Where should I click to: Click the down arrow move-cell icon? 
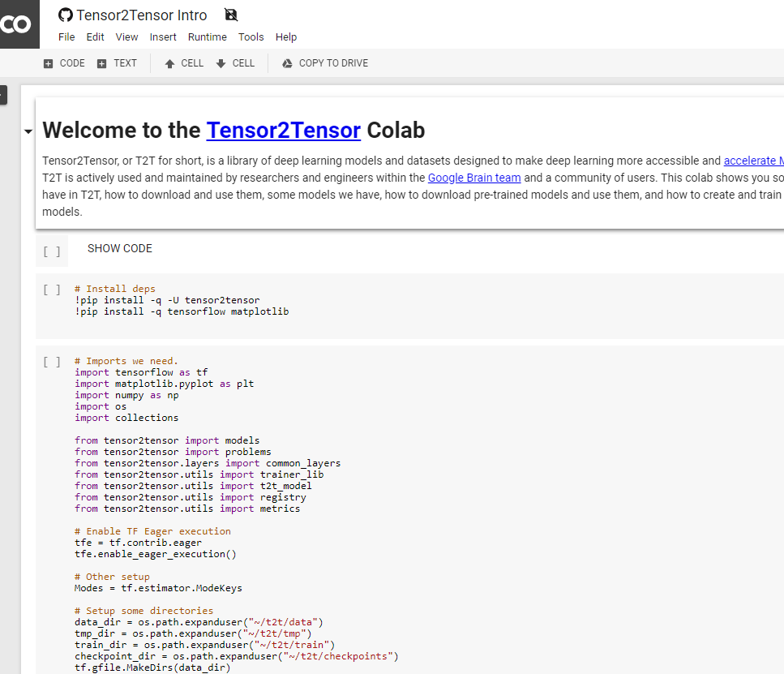pos(221,63)
